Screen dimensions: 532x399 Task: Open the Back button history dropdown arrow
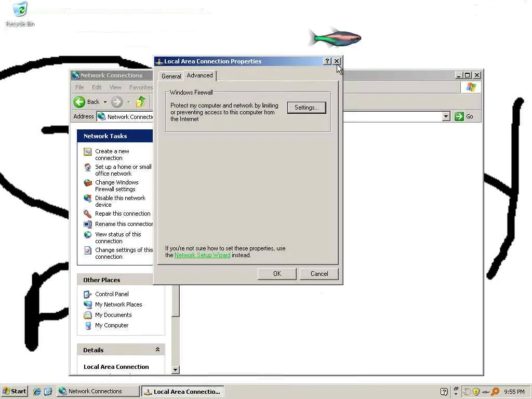tap(105, 102)
